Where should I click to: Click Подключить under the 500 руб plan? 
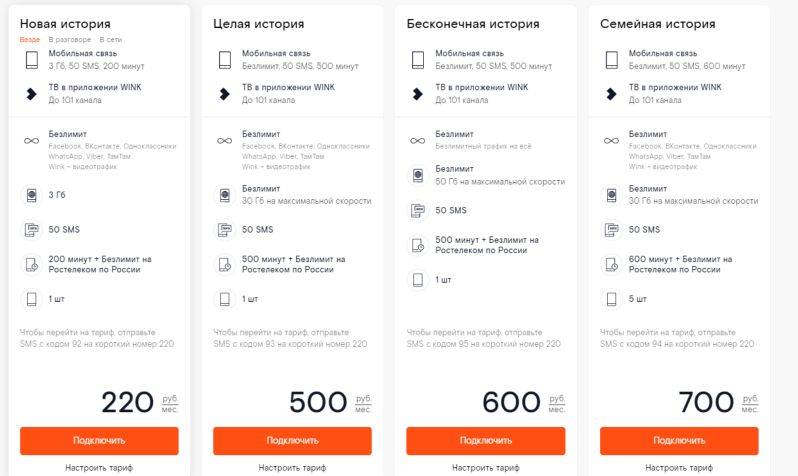[x=292, y=440]
